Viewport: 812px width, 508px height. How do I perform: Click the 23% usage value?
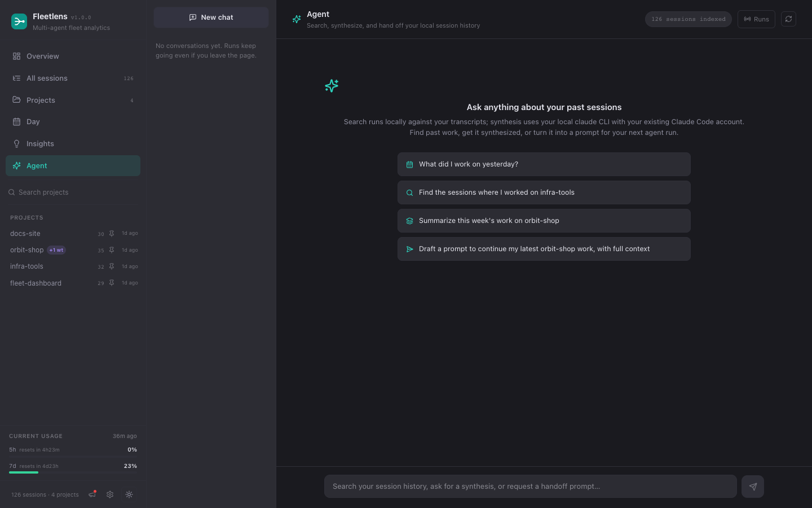point(130,466)
